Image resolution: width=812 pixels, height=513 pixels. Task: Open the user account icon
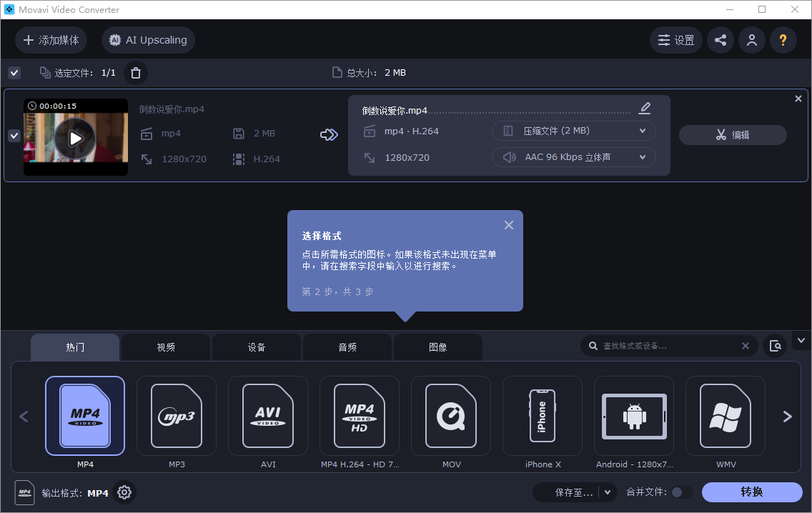coord(752,40)
